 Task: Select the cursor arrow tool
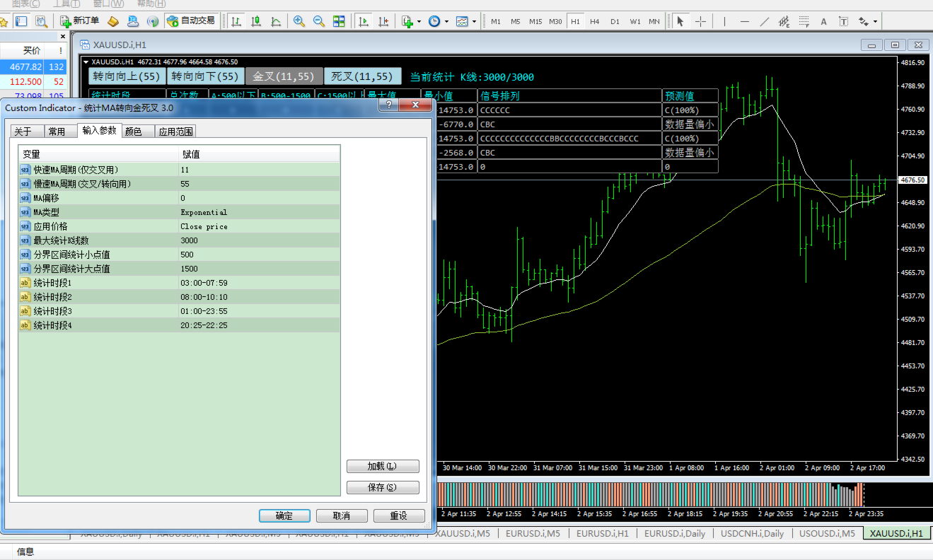680,21
